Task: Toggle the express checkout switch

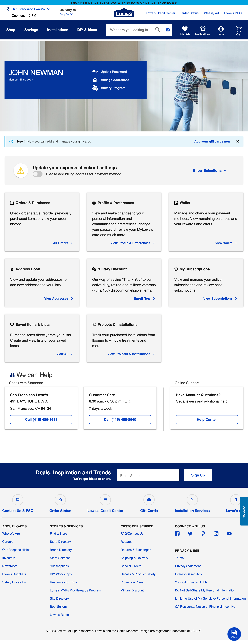Action: [x=38, y=174]
